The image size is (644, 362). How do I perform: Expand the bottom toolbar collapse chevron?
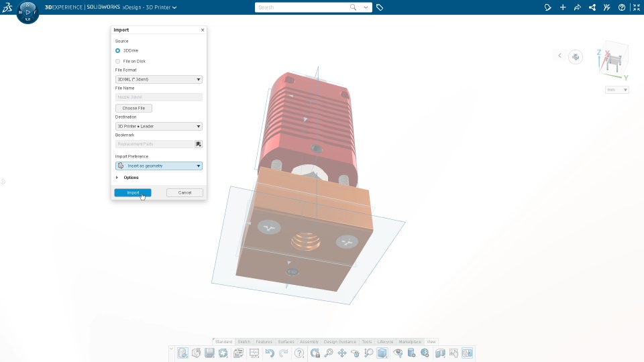tap(171, 348)
